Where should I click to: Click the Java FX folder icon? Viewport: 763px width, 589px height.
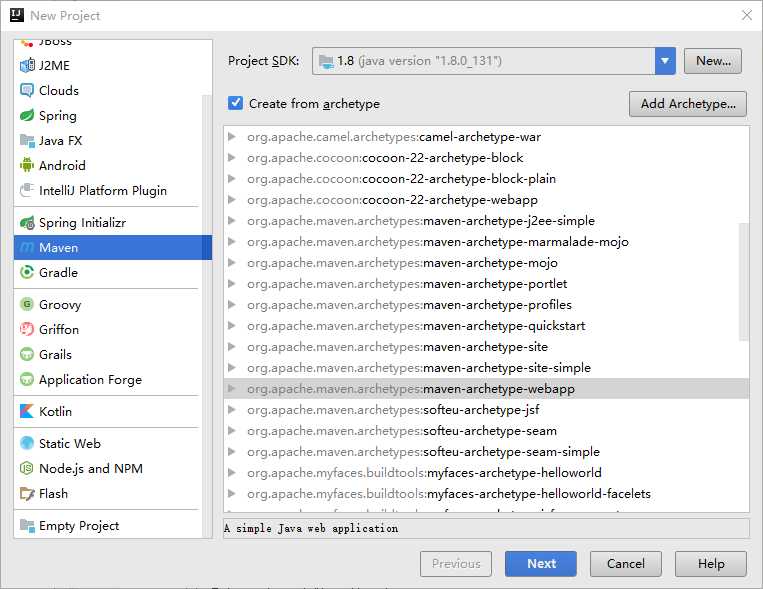click(x=27, y=141)
